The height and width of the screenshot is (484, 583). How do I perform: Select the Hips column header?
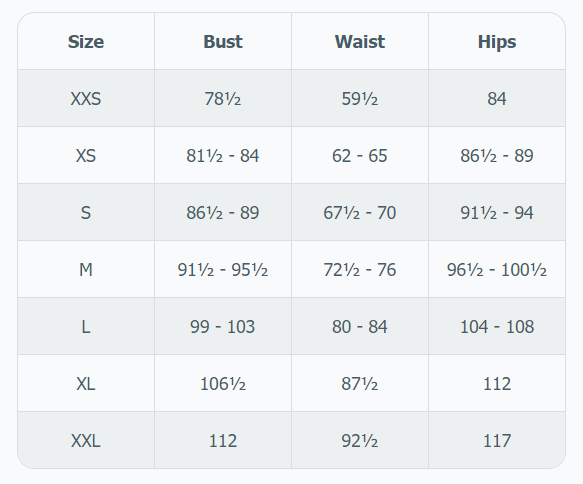point(497,42)
